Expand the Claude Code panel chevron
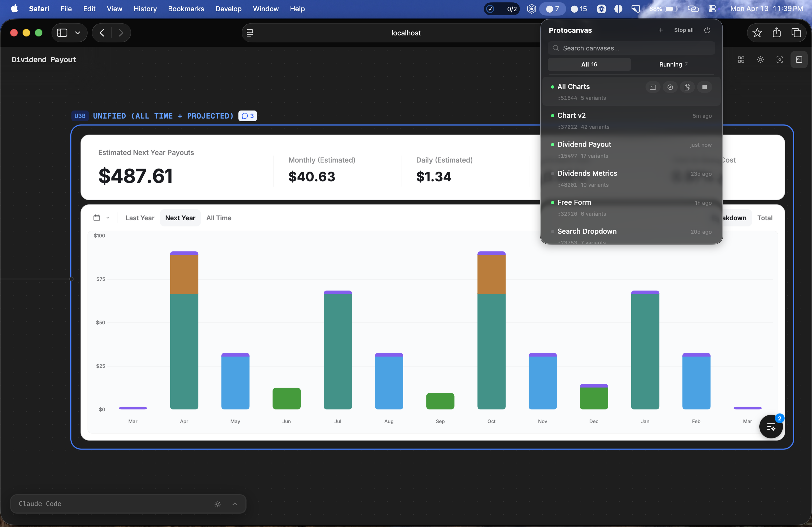Screen dimensions: 812x527 pos(235,504)
